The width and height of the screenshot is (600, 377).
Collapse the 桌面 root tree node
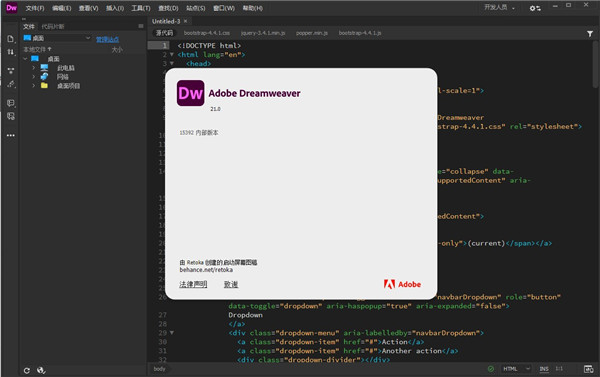25,59
